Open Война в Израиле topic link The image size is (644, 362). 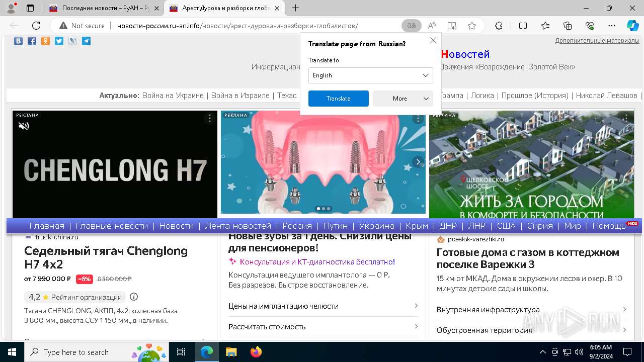(240, 96)
